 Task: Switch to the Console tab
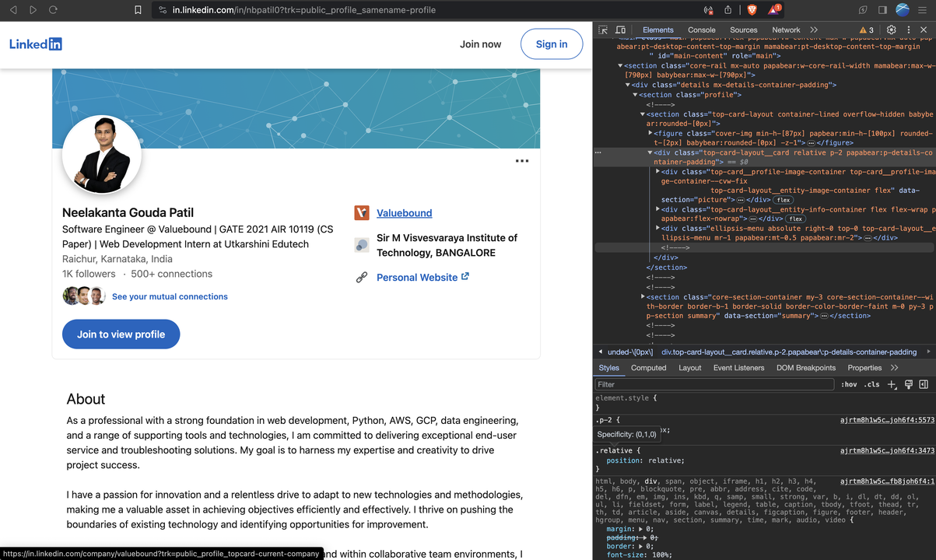[701, 30]
